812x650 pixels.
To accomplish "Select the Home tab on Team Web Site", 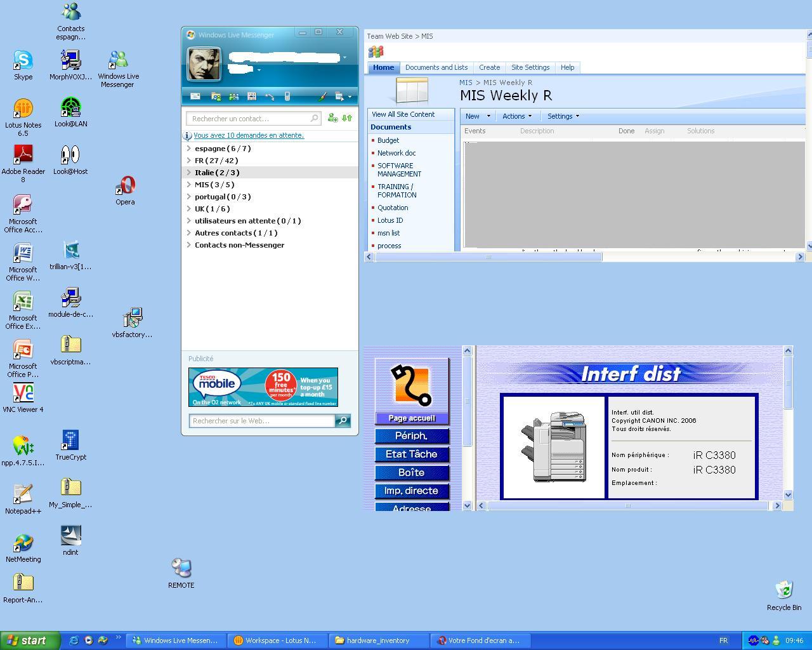I will pyautogui.click(x=383, y=67).
